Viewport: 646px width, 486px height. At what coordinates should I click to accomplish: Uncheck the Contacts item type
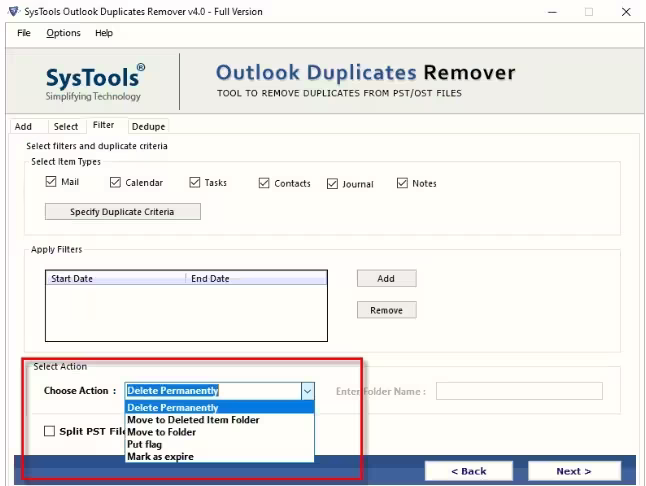tap(264, 183)
